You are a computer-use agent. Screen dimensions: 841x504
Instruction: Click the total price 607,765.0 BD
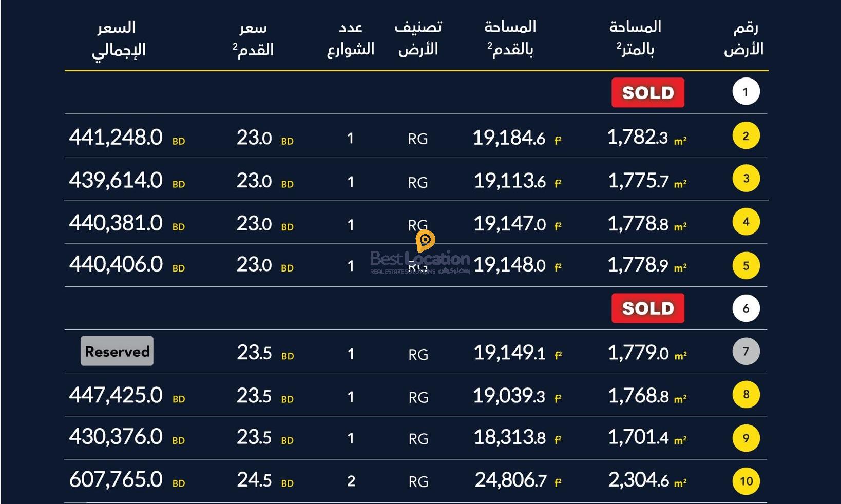point(126,480)
